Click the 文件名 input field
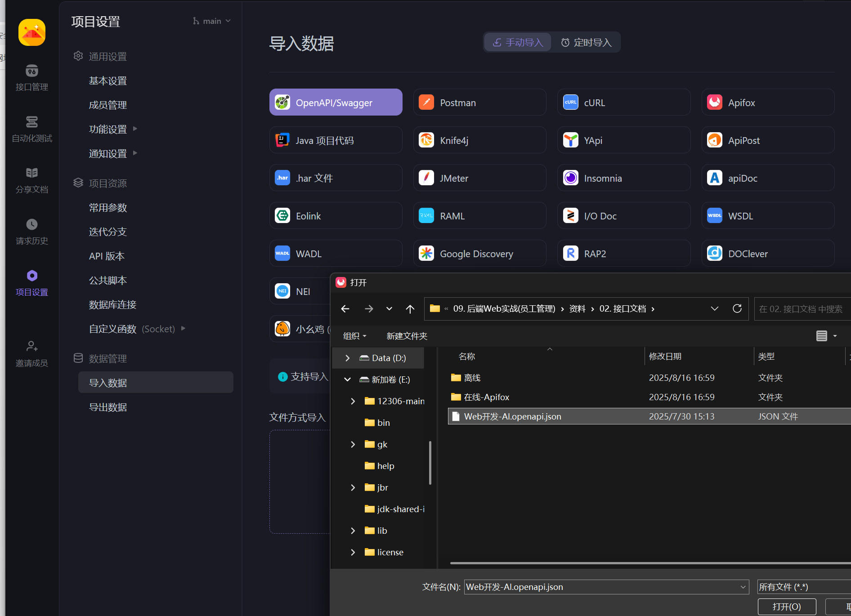This screenshot has width=851, height=616. click(601, 587)
